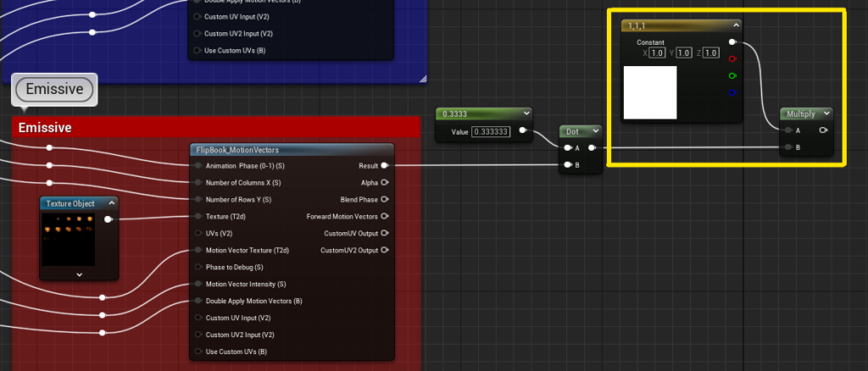868x371 pixels.
Task: Click the Texture Object output pin
Action: [x=108, y=219]
